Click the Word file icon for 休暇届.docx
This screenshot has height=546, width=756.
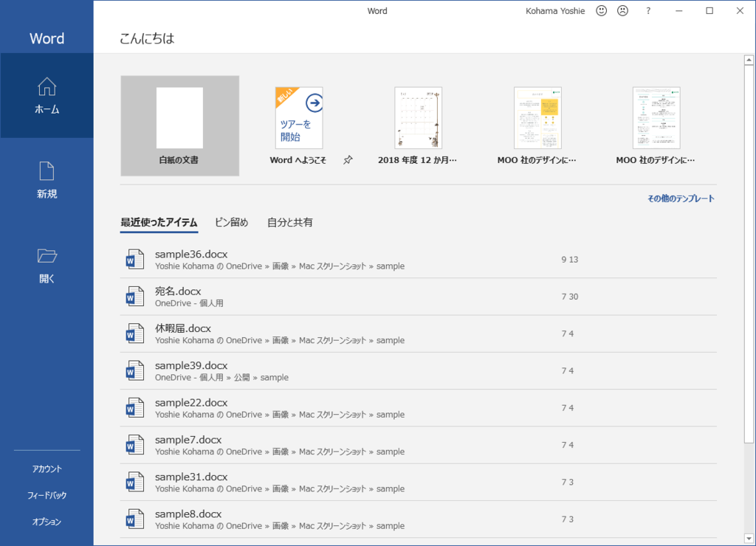[x=135, y=334]
